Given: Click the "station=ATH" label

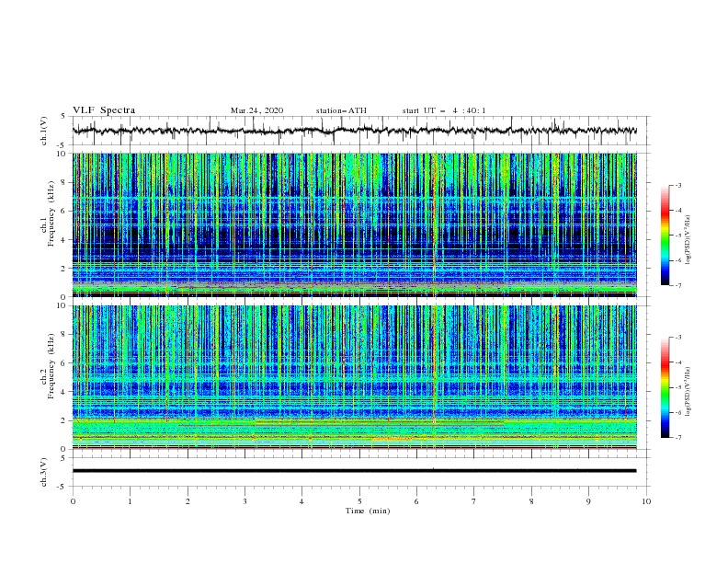Looking at the screenshot, I should [341, 110].
